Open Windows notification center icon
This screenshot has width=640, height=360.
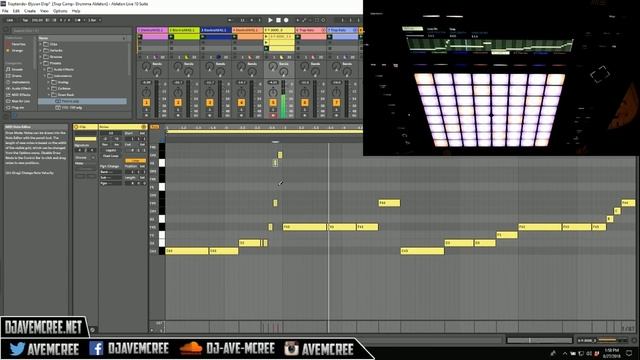[629, 353]
